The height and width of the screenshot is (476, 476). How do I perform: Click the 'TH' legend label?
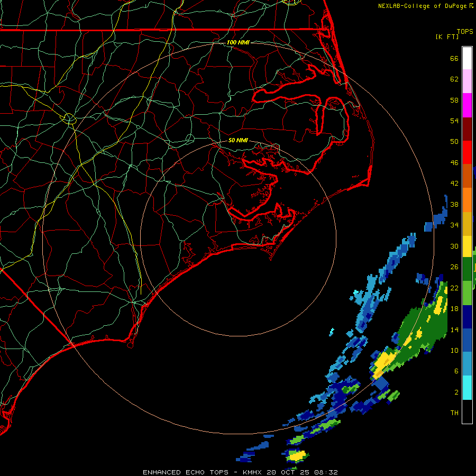454,413
